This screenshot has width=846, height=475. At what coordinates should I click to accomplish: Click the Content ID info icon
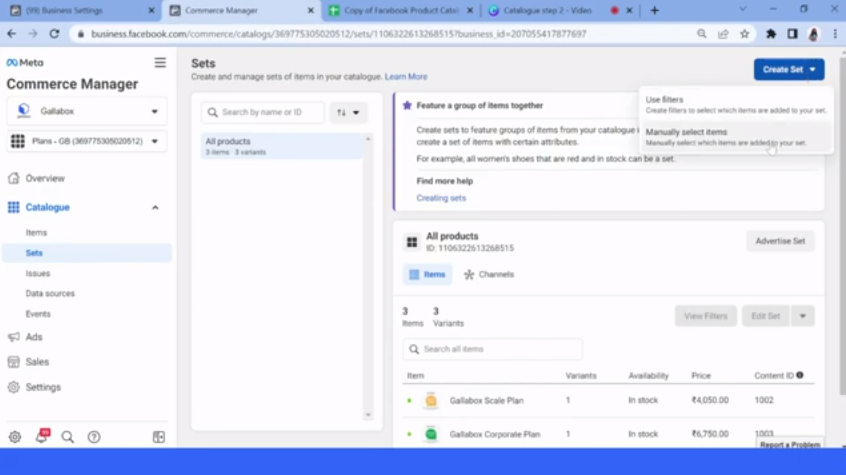click(800, 375)
